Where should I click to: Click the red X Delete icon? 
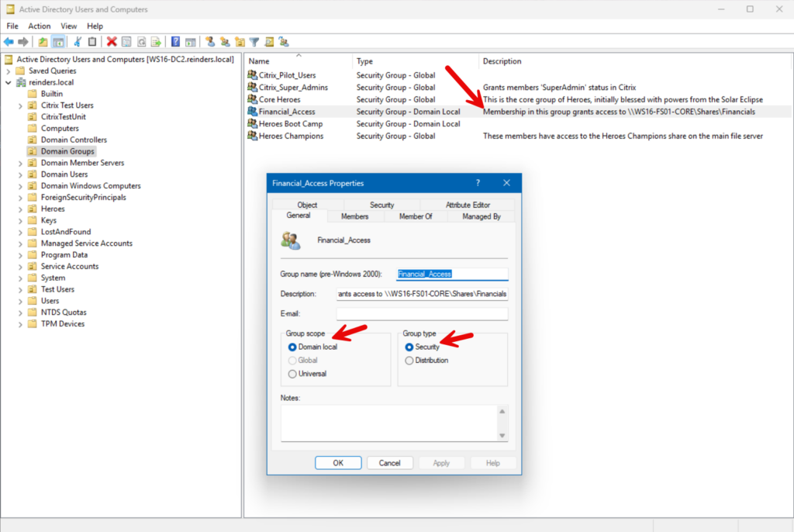112,42
